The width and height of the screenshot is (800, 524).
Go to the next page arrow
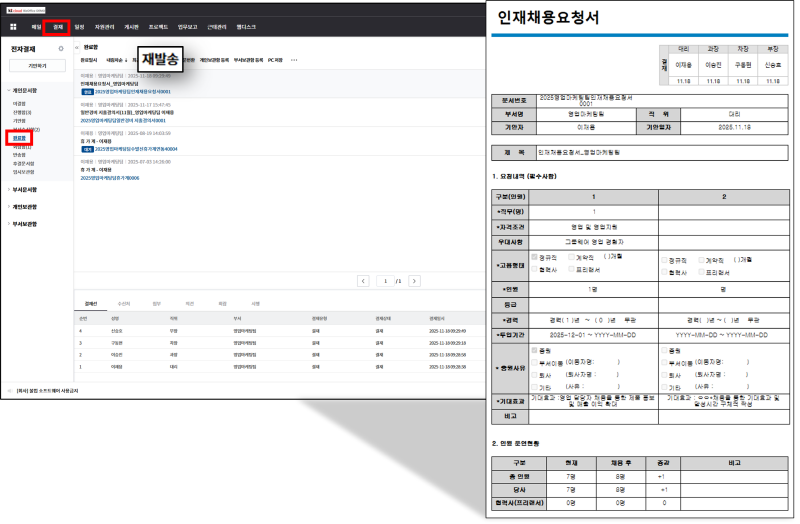tap(413, 282)
